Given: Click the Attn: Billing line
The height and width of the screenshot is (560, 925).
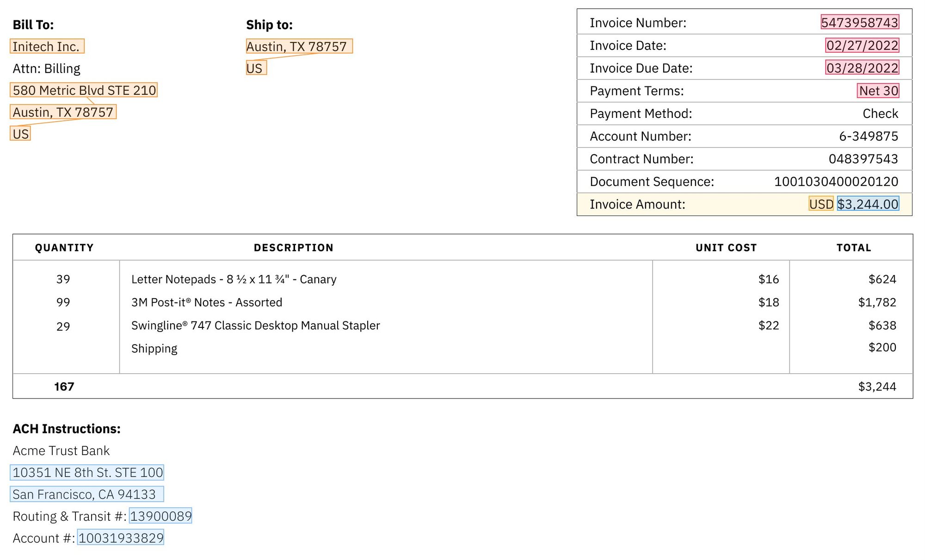Looking at the screenshot, I should pos(46,68).
